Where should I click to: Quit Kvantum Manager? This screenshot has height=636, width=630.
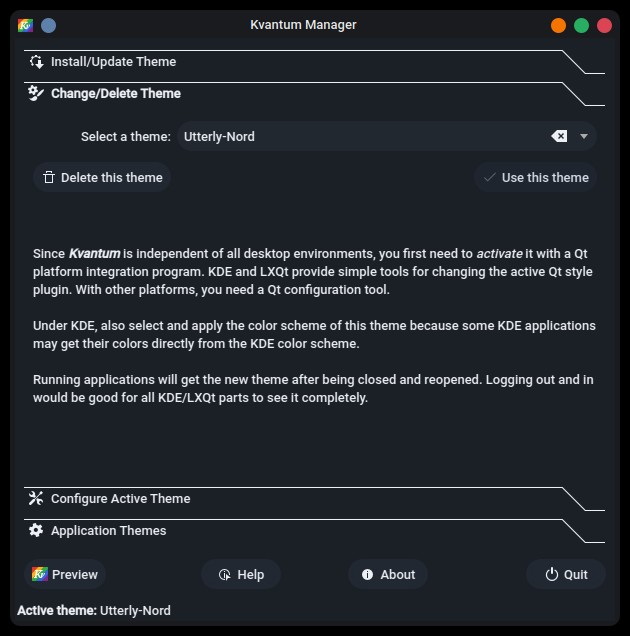[x=566, y=574]
